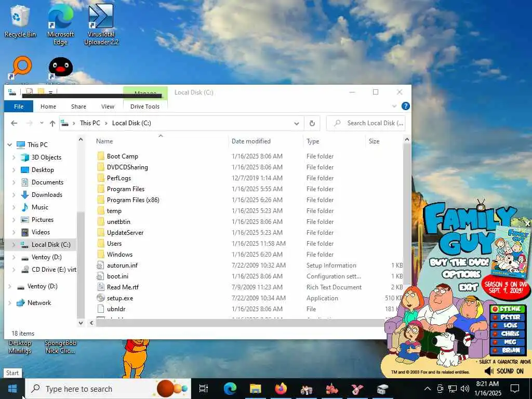The width and height of the screenshot is (532, 399).
Task: Show hidden tray icons chevron
Action: click(428, 389)
